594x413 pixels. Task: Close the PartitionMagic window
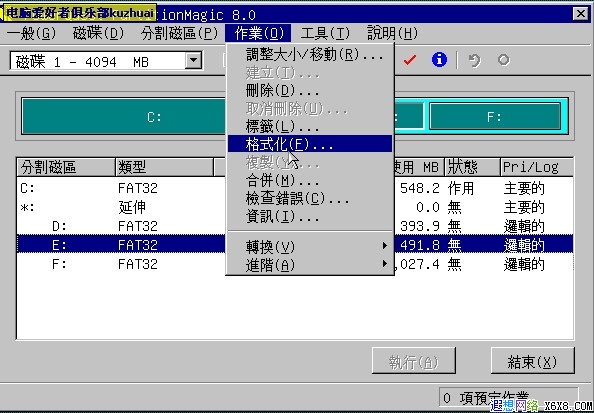pyautogui.click(x=580, y=14)
